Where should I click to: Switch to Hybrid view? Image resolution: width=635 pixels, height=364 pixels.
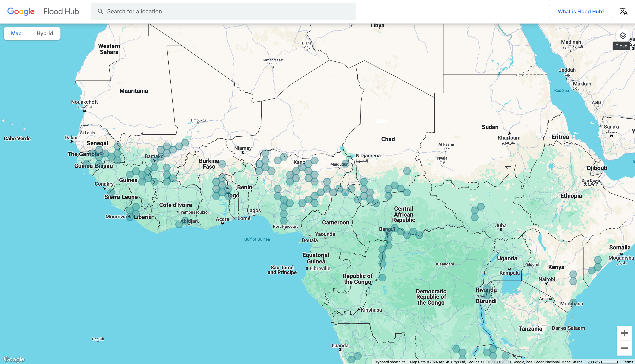click(x=45, y=33)
